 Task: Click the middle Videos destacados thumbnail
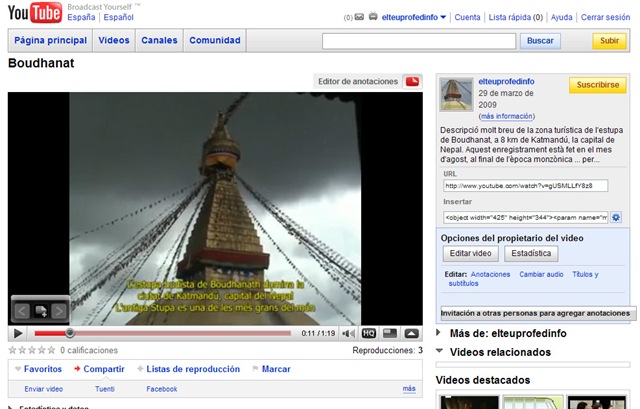point(532,402)
